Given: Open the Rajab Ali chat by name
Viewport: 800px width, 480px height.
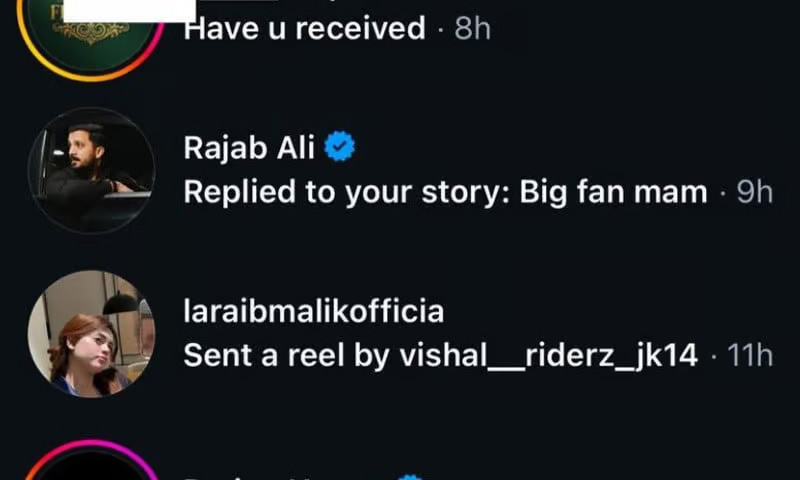Looking at the screenshot, I should (x=249, y=149).
